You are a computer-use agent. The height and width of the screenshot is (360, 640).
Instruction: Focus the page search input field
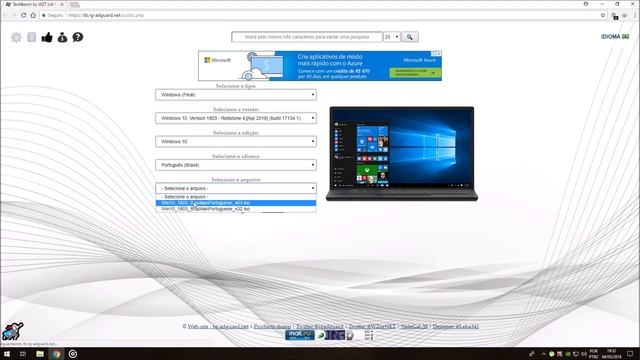coord(307,37)
